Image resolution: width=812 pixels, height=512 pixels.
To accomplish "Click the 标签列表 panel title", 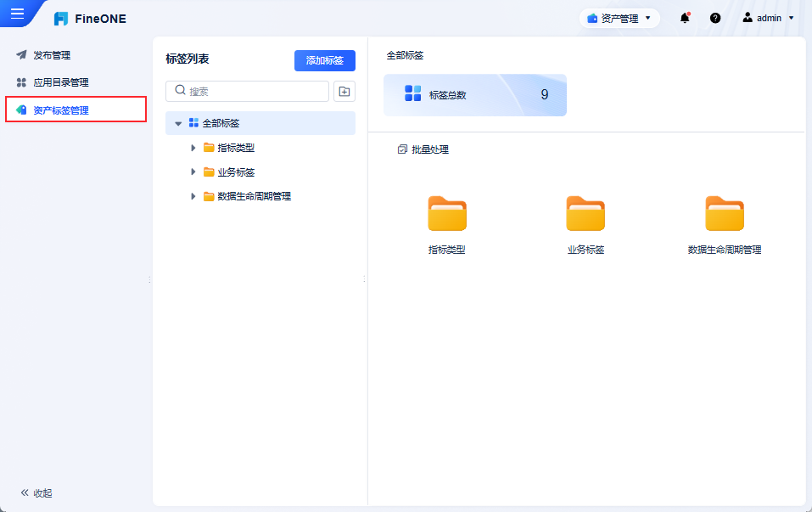I will point(188,59).
